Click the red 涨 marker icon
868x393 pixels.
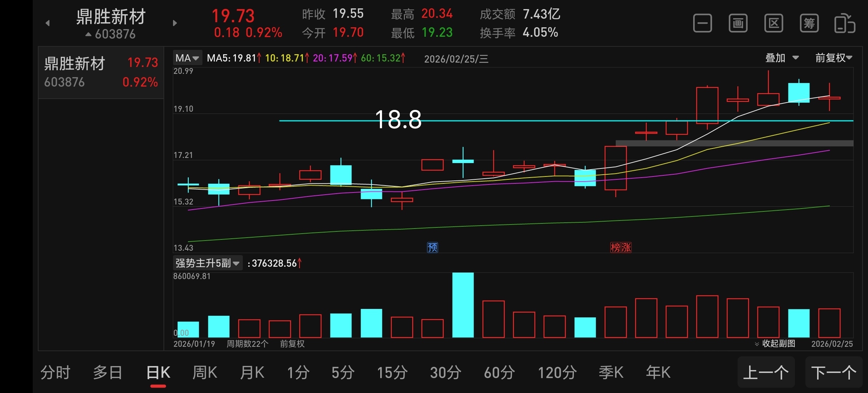click(626, 247)
